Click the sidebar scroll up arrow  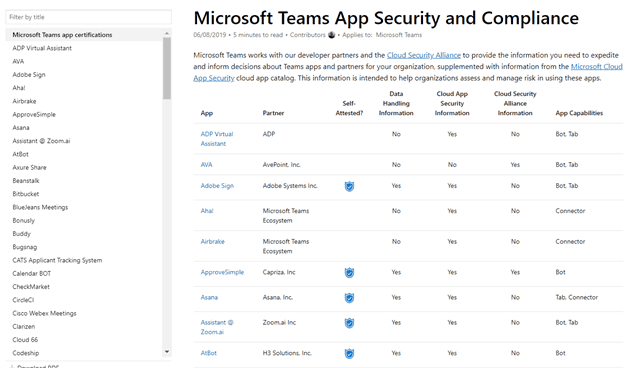167,33
